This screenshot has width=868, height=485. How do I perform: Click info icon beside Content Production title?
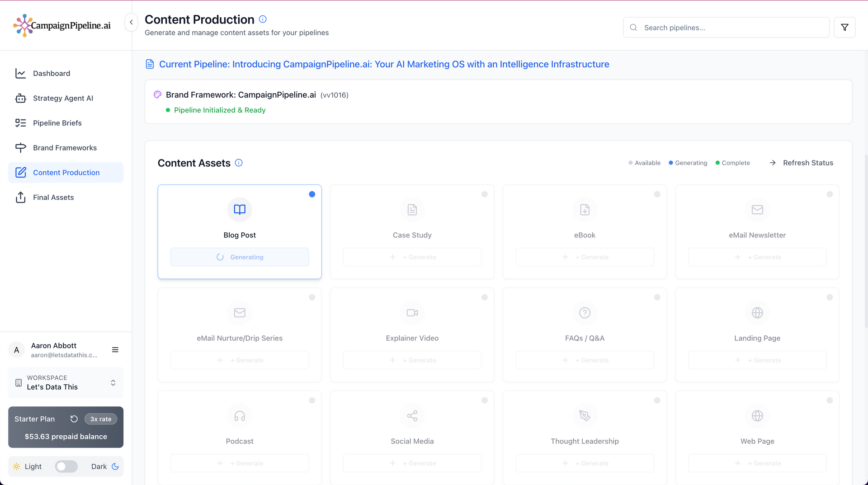[263, 19]
